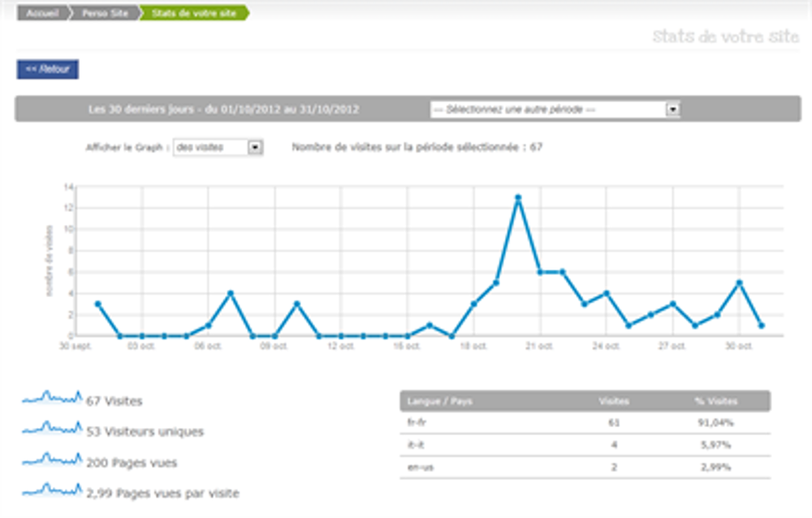Click the peak data point at 13 visits
This screenshot has width=812, height=518.
click(x=517, y=197)
